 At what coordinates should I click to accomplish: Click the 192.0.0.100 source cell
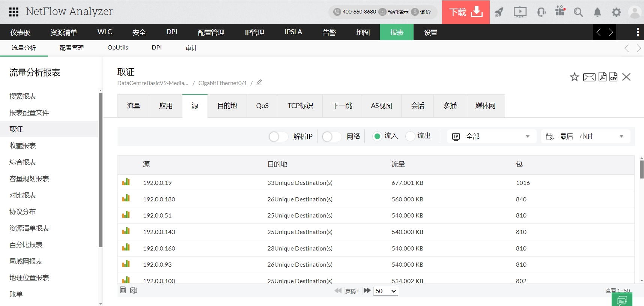(159, 280)
